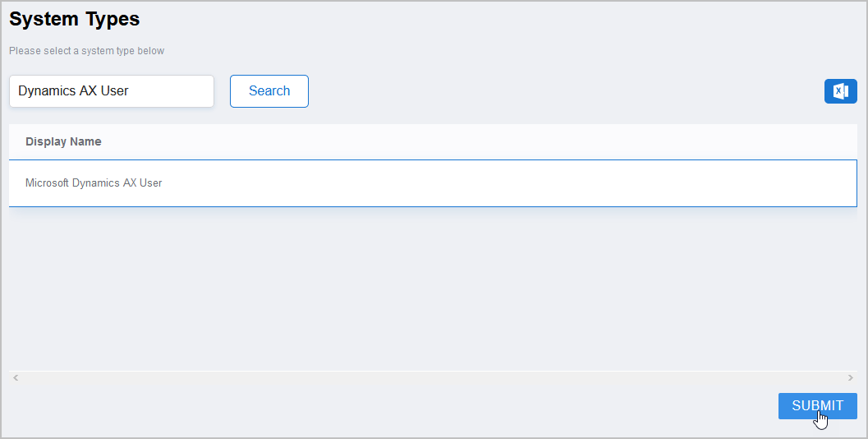The image size is (868, 439).
Task: Click the System Types heading
Action: (75, 19)
